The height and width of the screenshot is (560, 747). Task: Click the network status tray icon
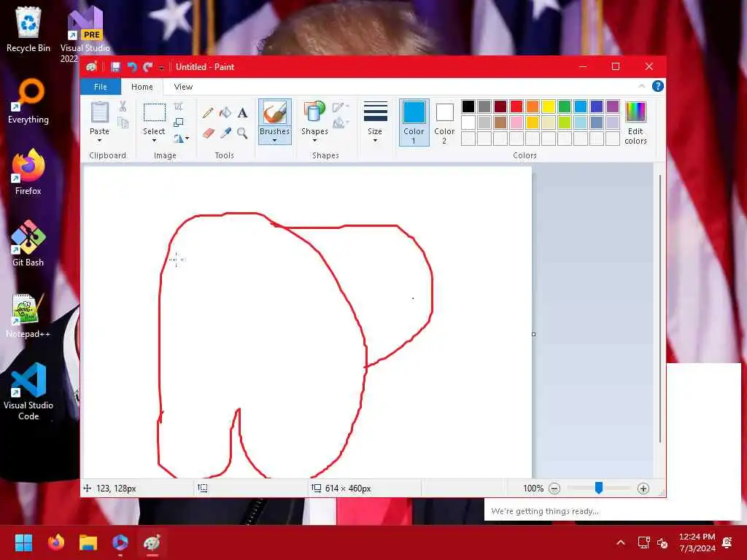point(643,542)
